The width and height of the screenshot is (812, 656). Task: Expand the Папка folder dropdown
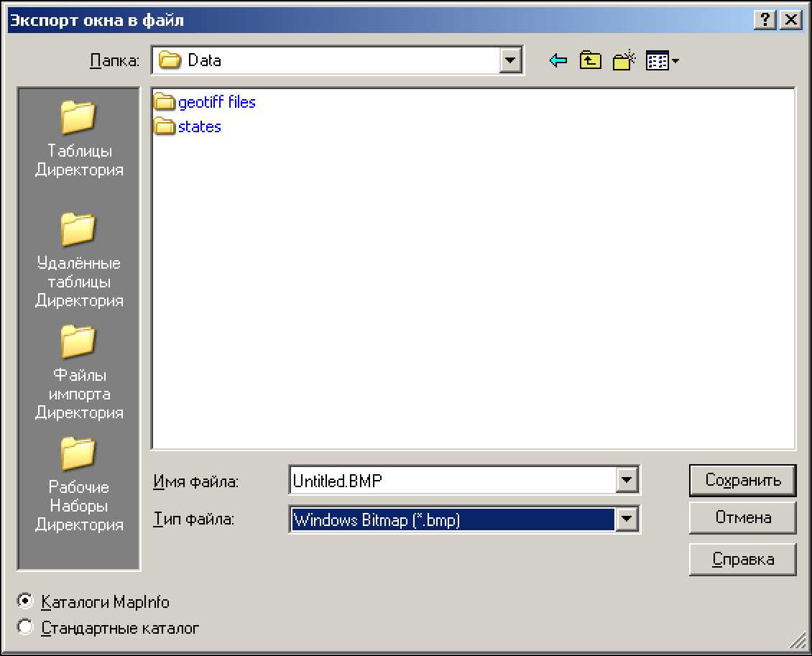coord(511,60)
